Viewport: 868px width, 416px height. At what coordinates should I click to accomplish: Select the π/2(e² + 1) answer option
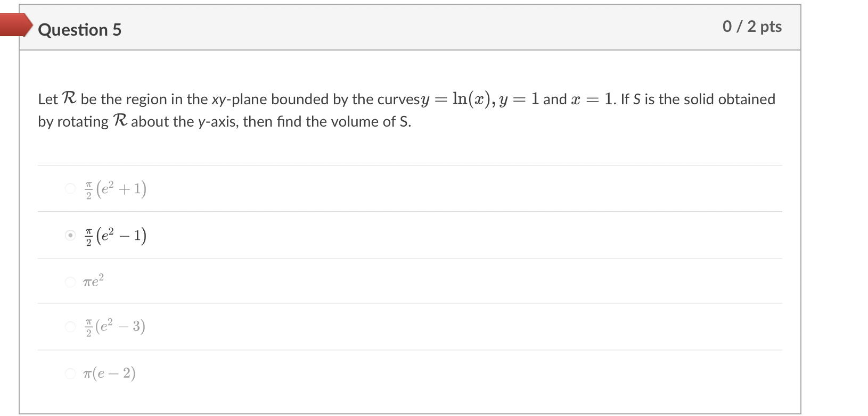71,188
